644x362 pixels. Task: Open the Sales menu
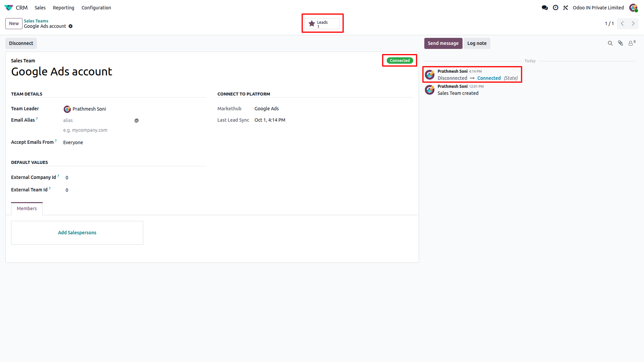coord(40,7)
